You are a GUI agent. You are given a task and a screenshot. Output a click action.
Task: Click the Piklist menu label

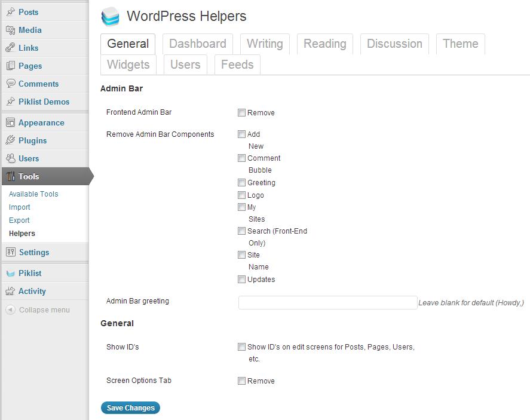click(30, 274)
